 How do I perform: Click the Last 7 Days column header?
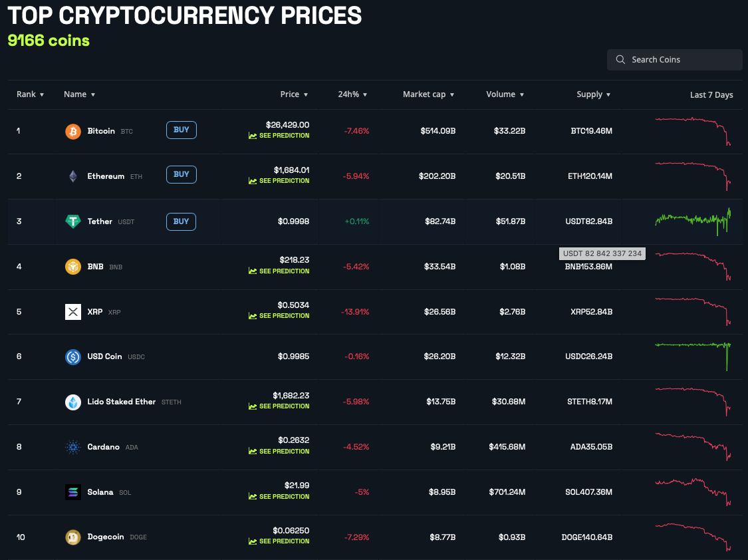(711, 95)
